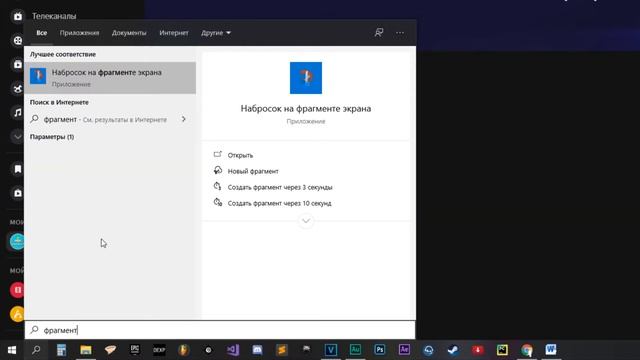The image size is (640, 360).
Task: Open the DEXP taskbar app
Action: [x=159, y=350]
